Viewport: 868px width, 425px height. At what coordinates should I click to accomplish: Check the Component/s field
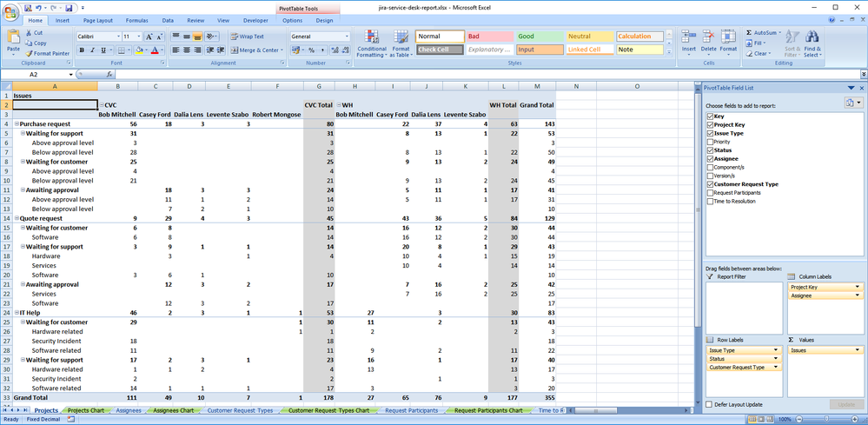click(710, 167)
